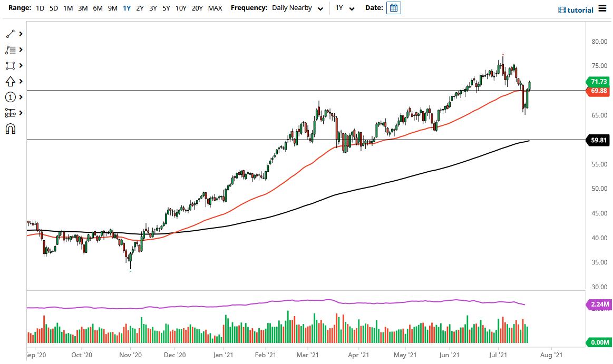Click the Mar '21 date axis label
The width and height of the screenshot is (613, 364).
click(x=308, y=355)
